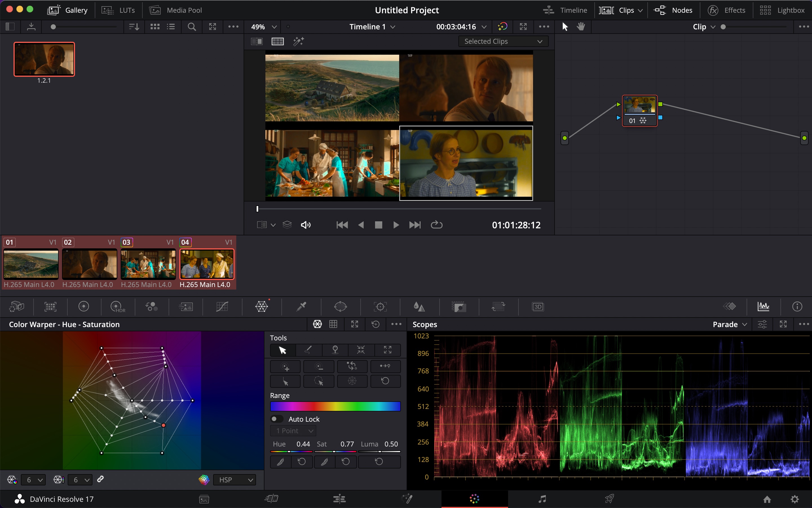Open the RGB Mixer palette
812x508 pixels.
point(151,306)
